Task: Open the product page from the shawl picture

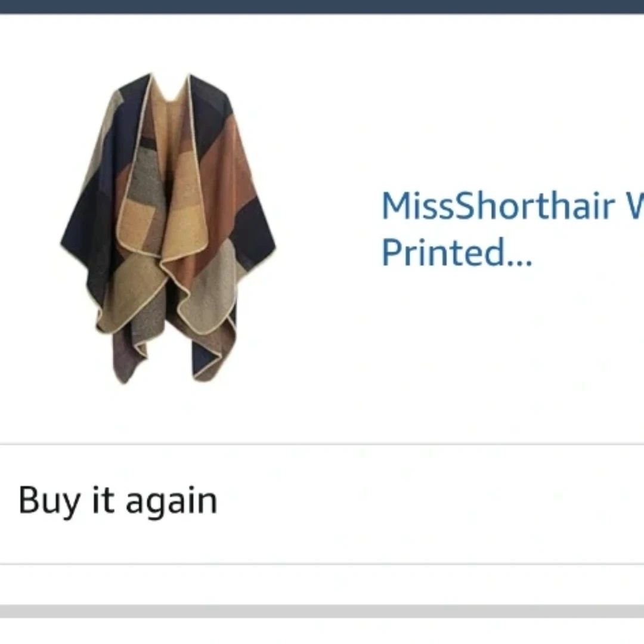Action: [x=168, y=228]
